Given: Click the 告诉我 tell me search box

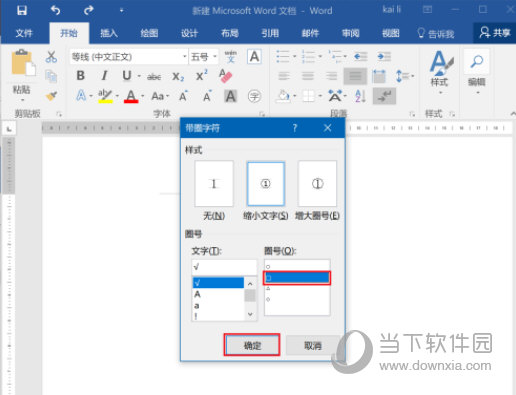Looking at the screenshot, I should (436, 33).
